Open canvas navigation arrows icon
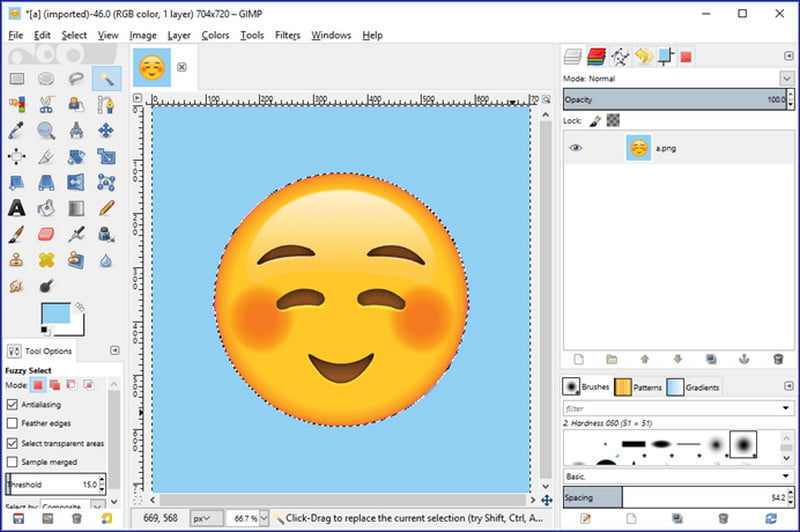 546,500
